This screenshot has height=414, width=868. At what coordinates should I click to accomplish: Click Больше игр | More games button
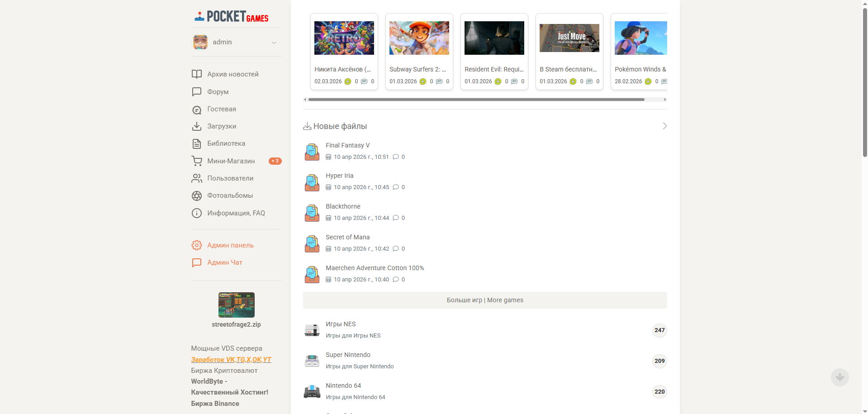(485, 300)
